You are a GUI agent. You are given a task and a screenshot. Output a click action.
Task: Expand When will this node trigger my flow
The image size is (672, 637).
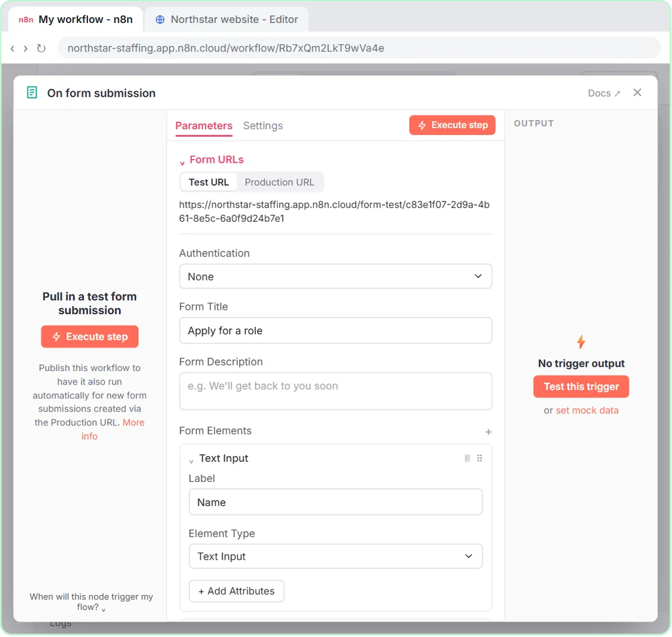pos(91,602)
